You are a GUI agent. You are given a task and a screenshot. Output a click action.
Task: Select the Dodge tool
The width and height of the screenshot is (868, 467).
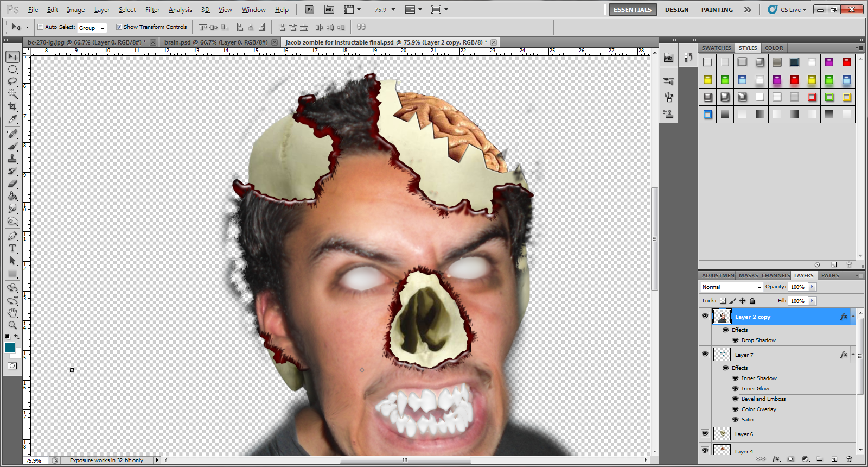(12, 221)
